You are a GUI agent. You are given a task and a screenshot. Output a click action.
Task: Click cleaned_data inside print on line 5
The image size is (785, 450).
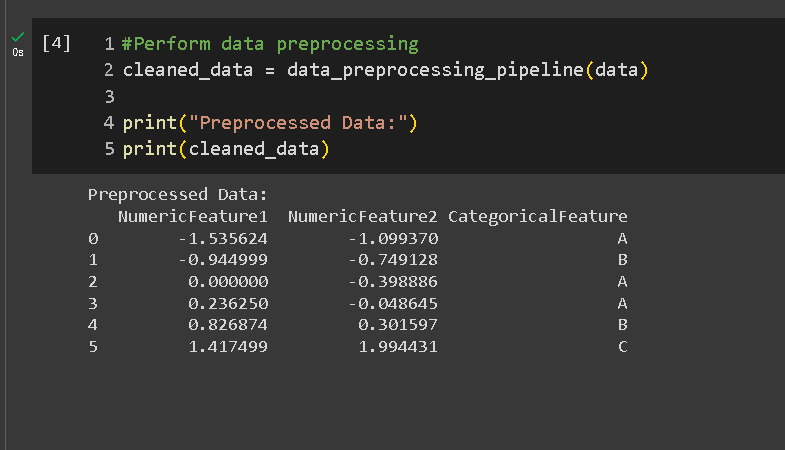pyautogui.click(x=254, y=149)
